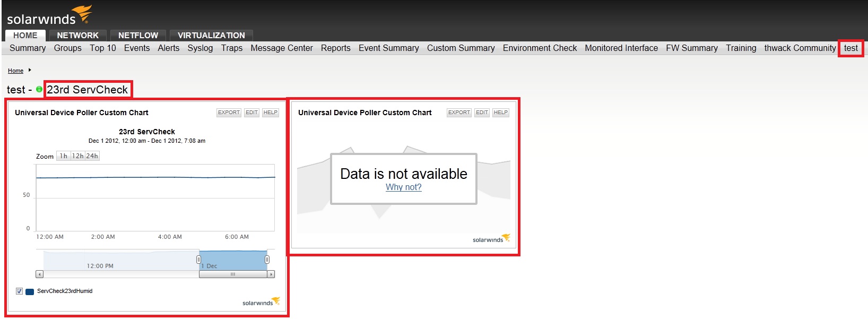Go to the Events page

[x=137, y=48]
